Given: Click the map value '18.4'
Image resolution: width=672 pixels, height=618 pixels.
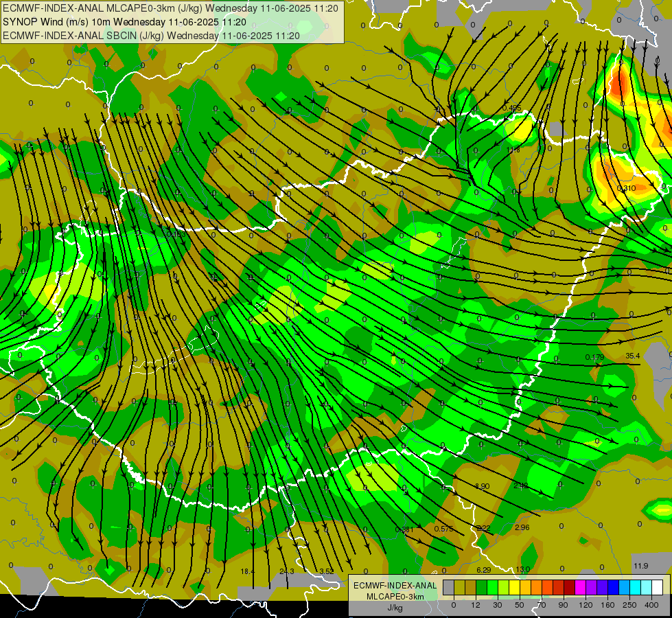Looking at the screenshot, I should pos(248,571).
